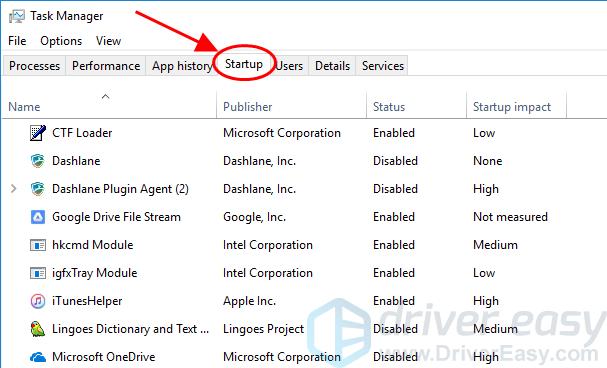Viewport: 607px width, 368px height.
Task: Click Disabled status in the Dashlane row
Action: point(395,161)
